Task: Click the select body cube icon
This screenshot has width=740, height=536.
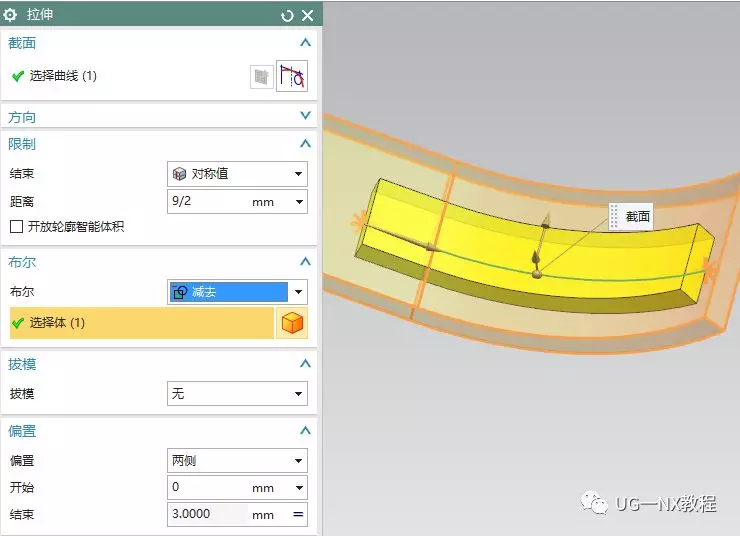Action: pos(292,323)
